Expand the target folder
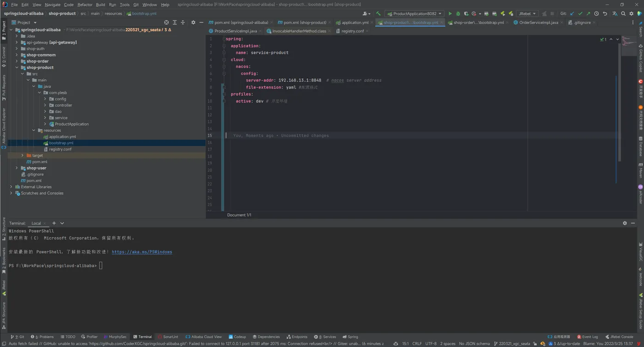Image resolution: width=644 pixels, height=347 pixels. tap(22, 155)
